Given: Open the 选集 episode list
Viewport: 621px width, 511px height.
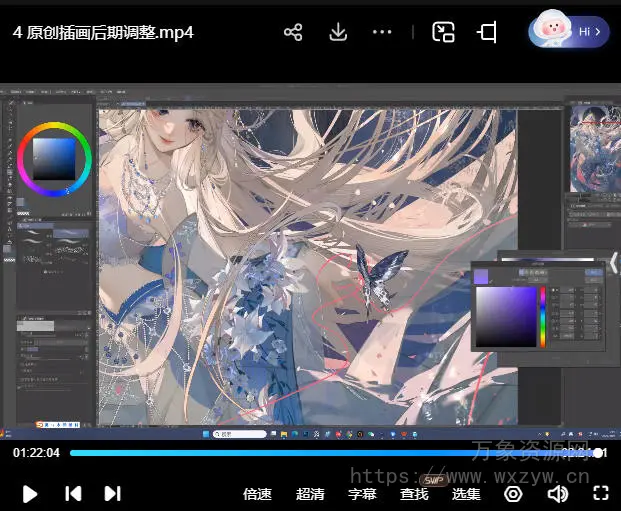Looking at the screenshot, I should click(466, 494).
